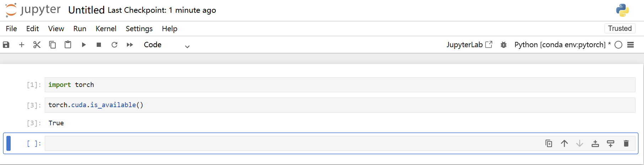The height and width of the screenshot is (165, 644).
Task: Save the notebook with the floppy icon
Action: pos(6,45)
